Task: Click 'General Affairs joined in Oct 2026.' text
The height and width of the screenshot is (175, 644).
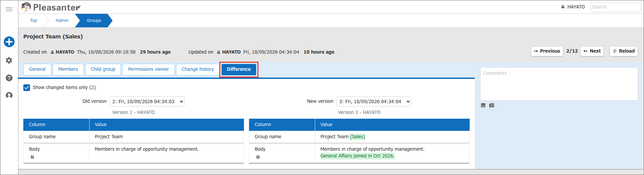Action: pyautogui.click(x=357, y=156)
